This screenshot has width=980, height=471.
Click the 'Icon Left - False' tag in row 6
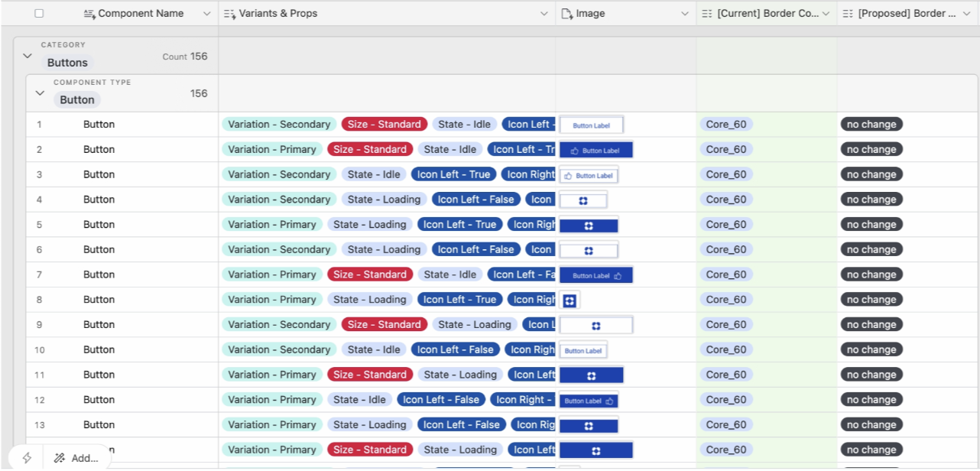(475, 249)
